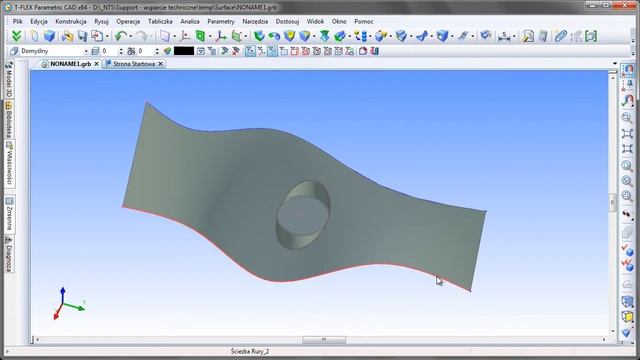Click the Ścieżka Rury_2 status bar text
640x360 pixels.
[250, 351]
